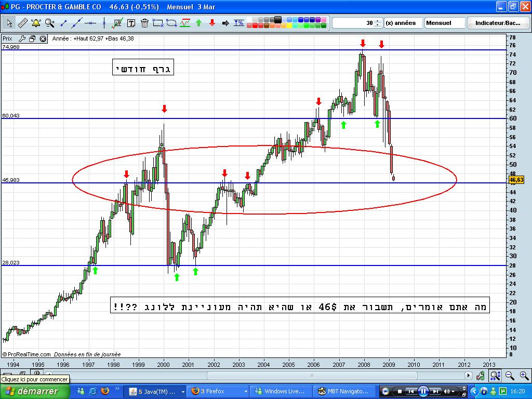Skip to next track in media toolbar
Image resolution: width=532 pixels, height=399 pixels.
(436, 391)
